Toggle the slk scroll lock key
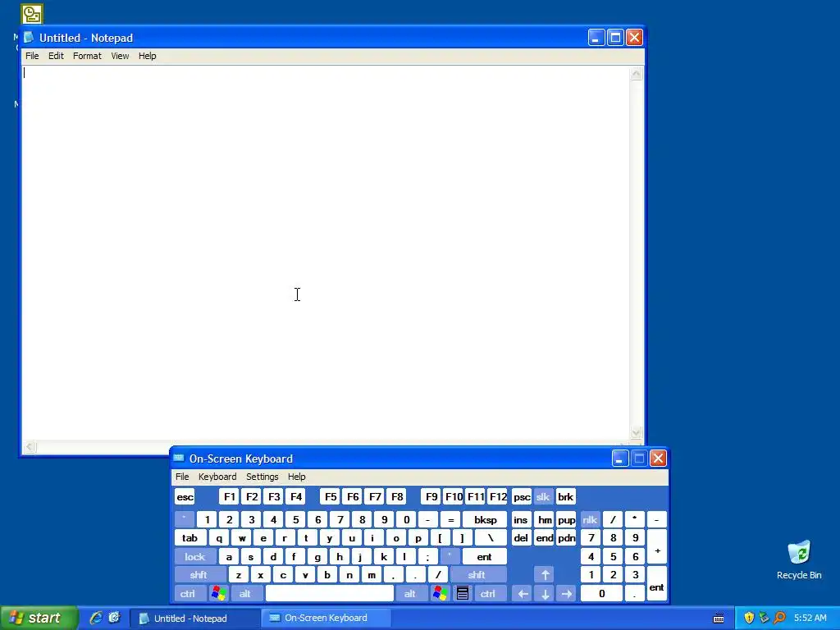 coord(543,496)
